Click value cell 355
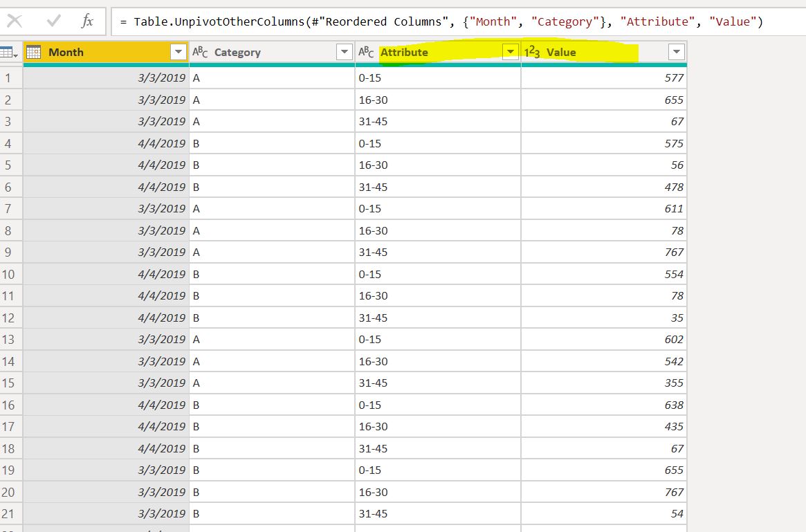Image resolution: width=806 pixels, height=532 pixels. [x=604, y=383]
